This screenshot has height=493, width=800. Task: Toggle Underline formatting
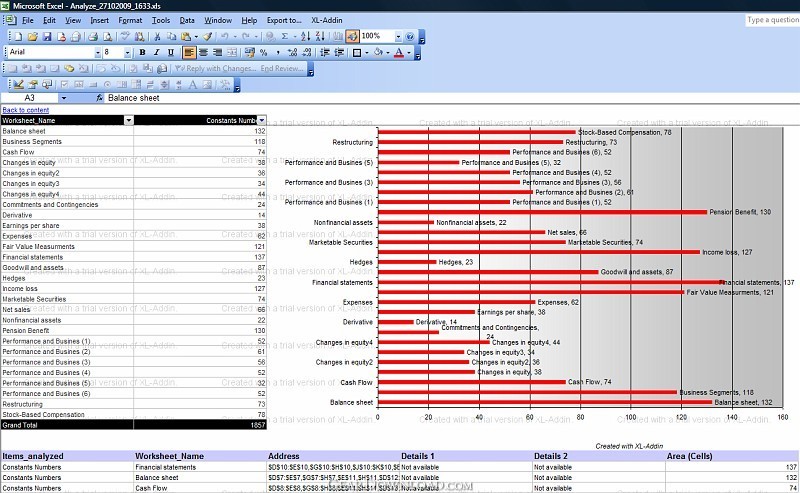click(170, 52)
